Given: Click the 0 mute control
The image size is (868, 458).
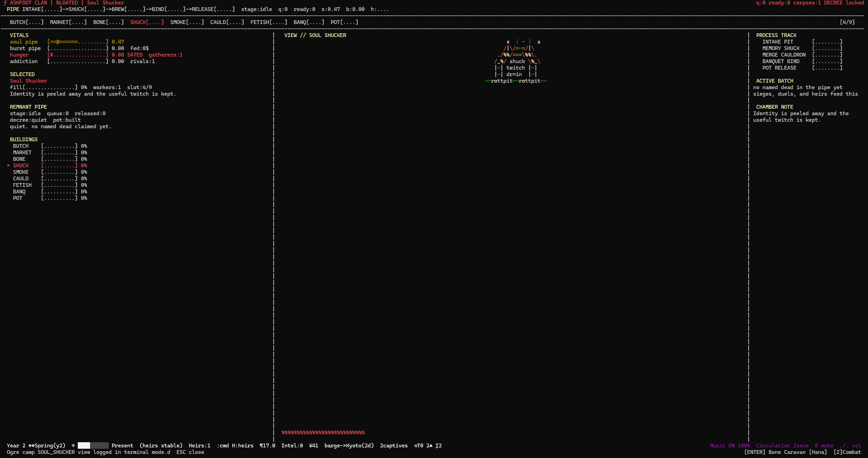Looking at the screenshot, I should [x=824, y=446].
